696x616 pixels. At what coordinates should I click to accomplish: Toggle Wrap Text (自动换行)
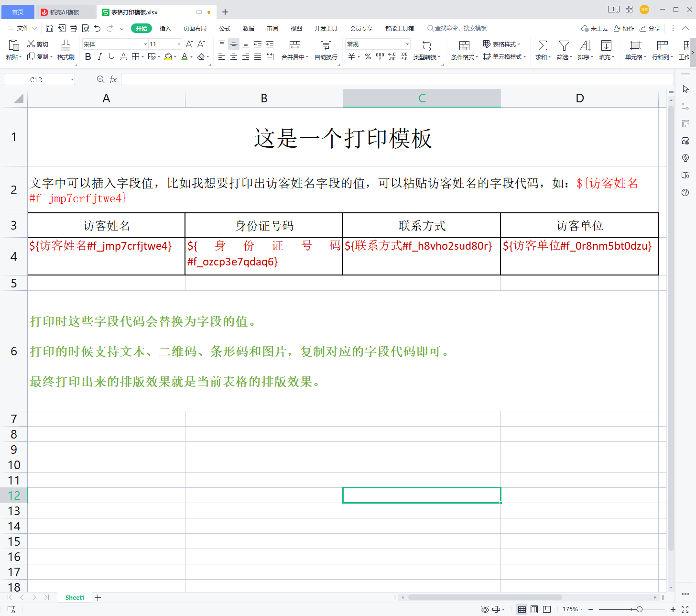point(326,50)
